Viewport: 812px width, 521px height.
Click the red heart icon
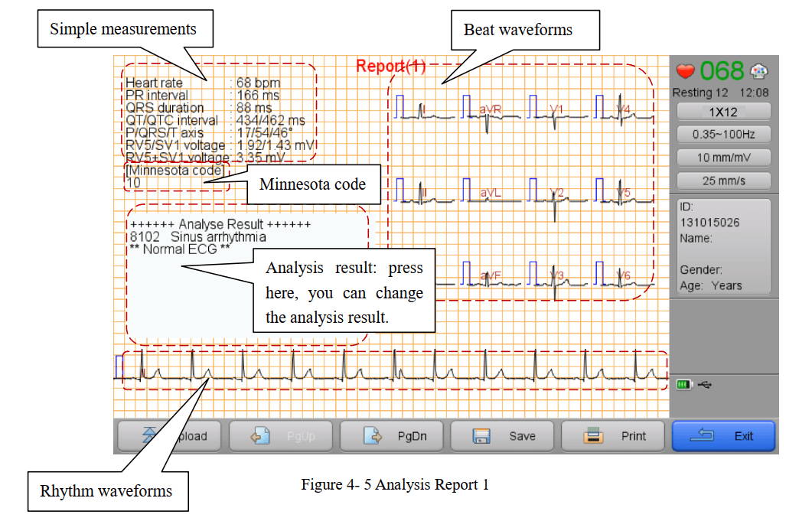(x=685, y=71)
